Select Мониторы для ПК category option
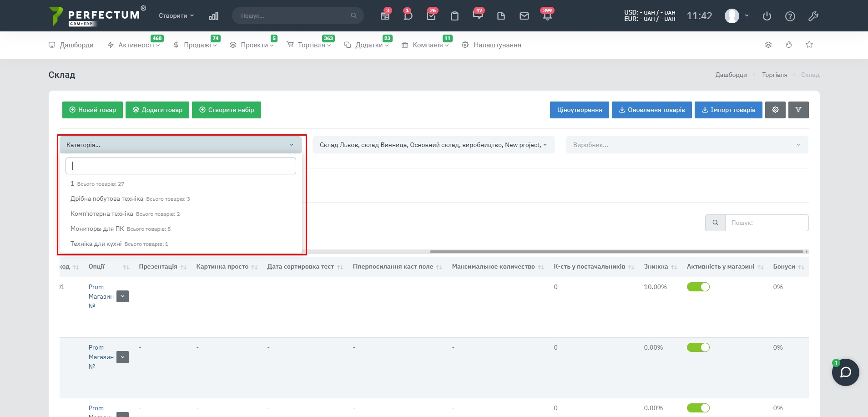This screenshot has width=868, height=417. click(x=97, y=229)
